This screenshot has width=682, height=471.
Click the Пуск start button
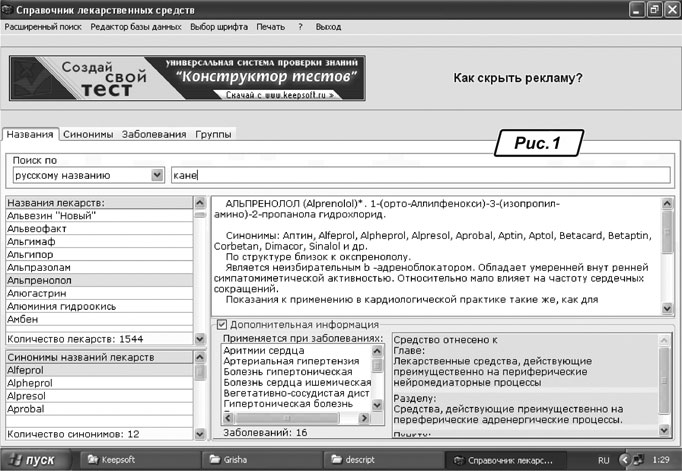37,460
